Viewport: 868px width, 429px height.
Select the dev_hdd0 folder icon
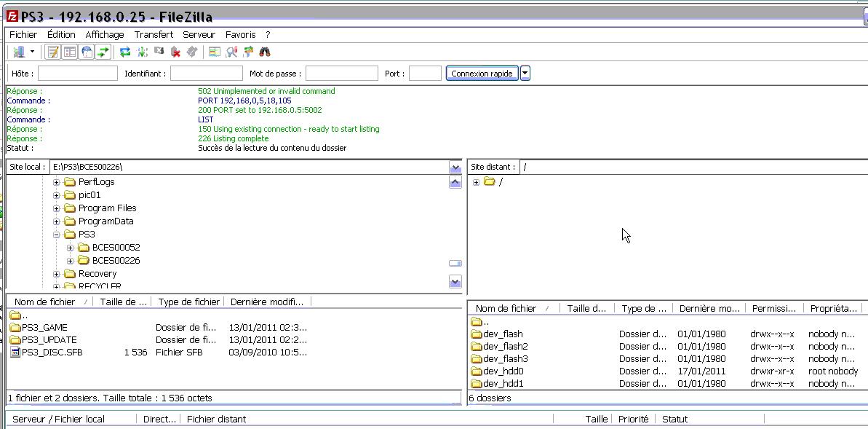(477, 371)
